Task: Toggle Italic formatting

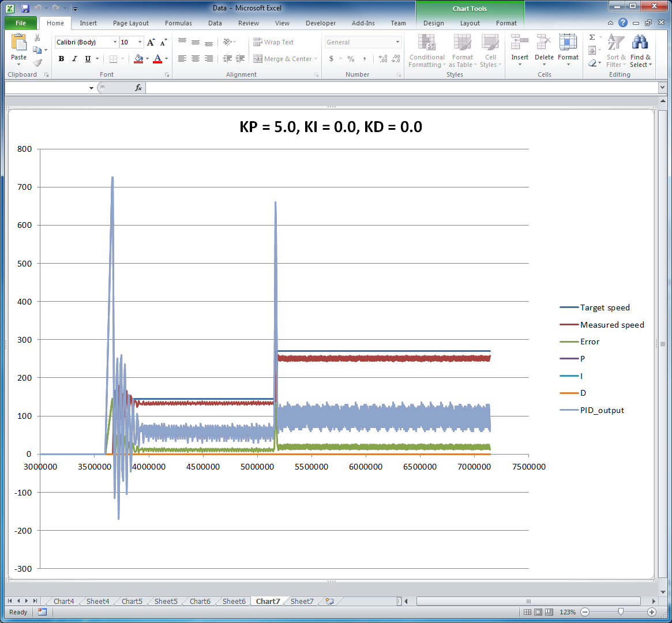Action: tap(74, 59)
